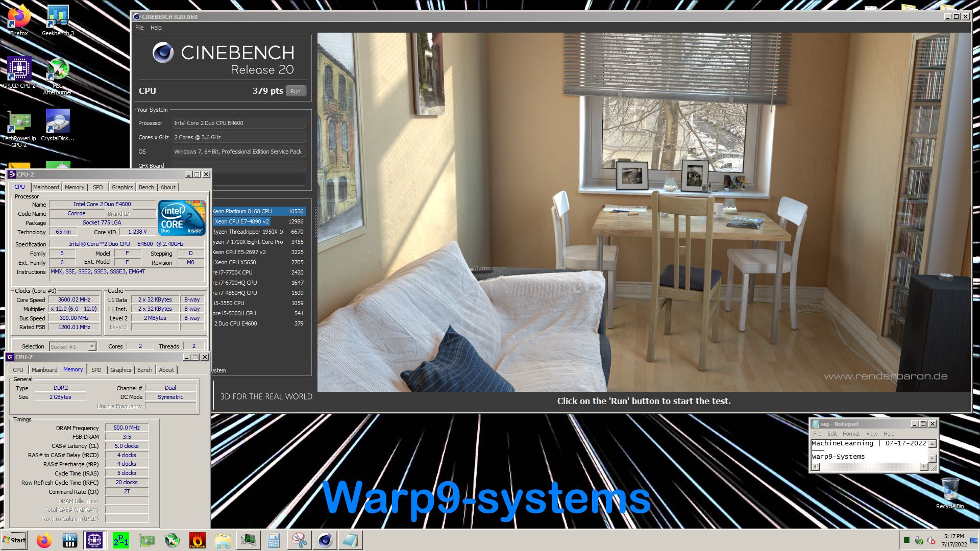Switch to Notepad via taskbar icon
This screenshot has height=551, width=980.
coord(351,540)
